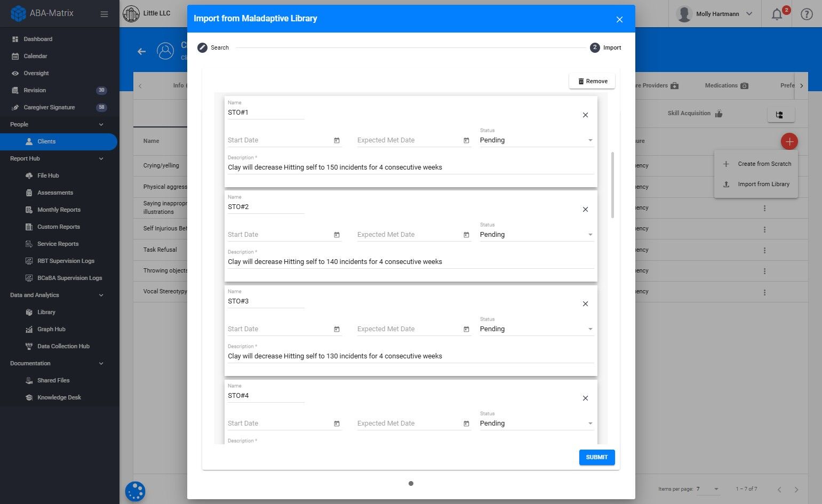Open Assessments in the sidebar
Screen dimensions: 822x504
coord(55,193)
